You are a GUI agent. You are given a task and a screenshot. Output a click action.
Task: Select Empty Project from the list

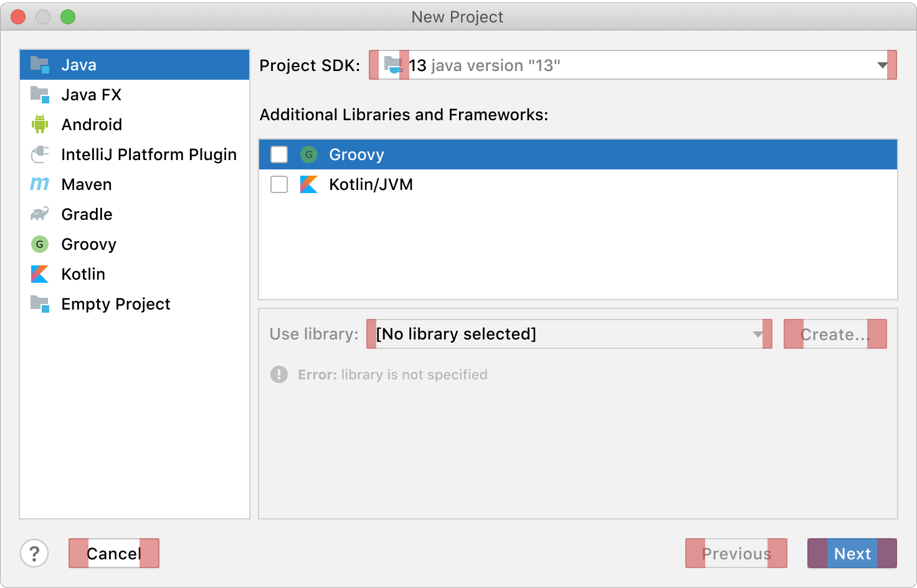coord(116,304)
